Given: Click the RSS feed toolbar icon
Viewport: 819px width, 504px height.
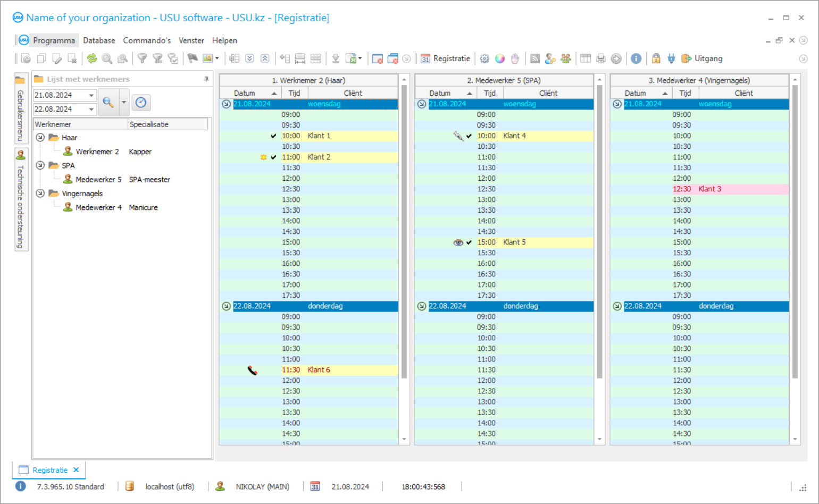Looking at the screenshot, I should pos(535,58).
